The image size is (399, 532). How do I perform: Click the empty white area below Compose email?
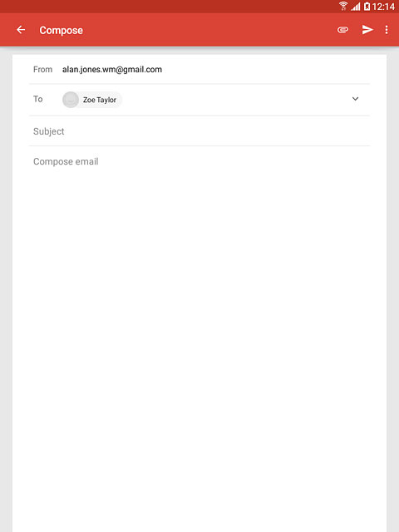(x=199, y=339)
